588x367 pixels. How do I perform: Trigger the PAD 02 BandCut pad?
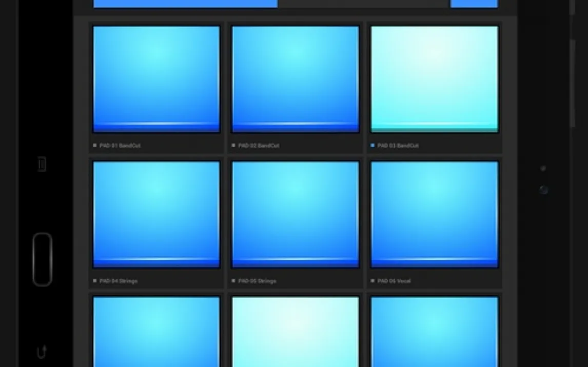pyautogui.click(x=295, y=79)
